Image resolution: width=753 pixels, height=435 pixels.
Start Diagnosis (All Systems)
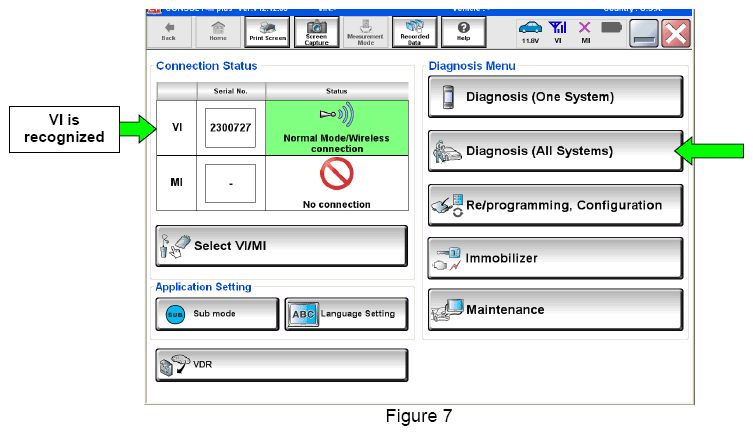555,151
